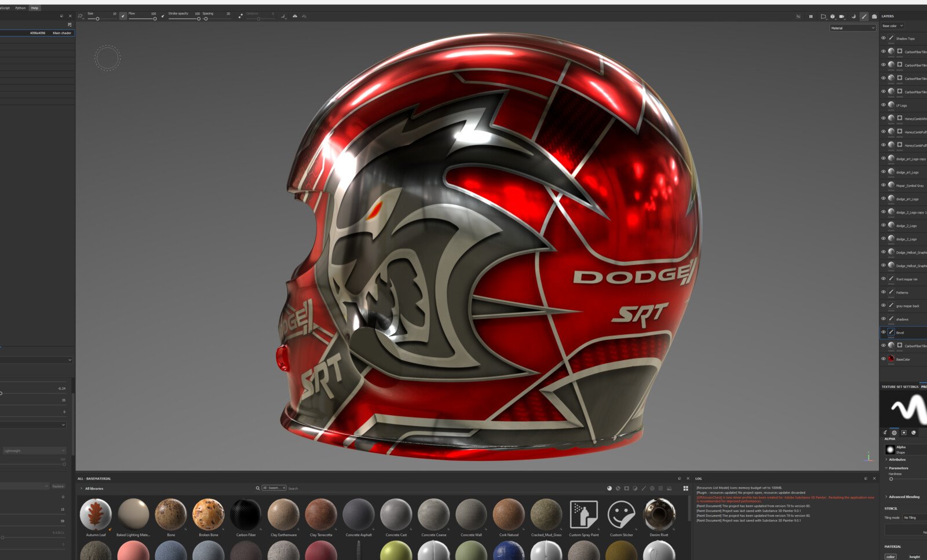
Task: Select the mask icon of HoneyCombWhite layer
Action: coord(900,118)
